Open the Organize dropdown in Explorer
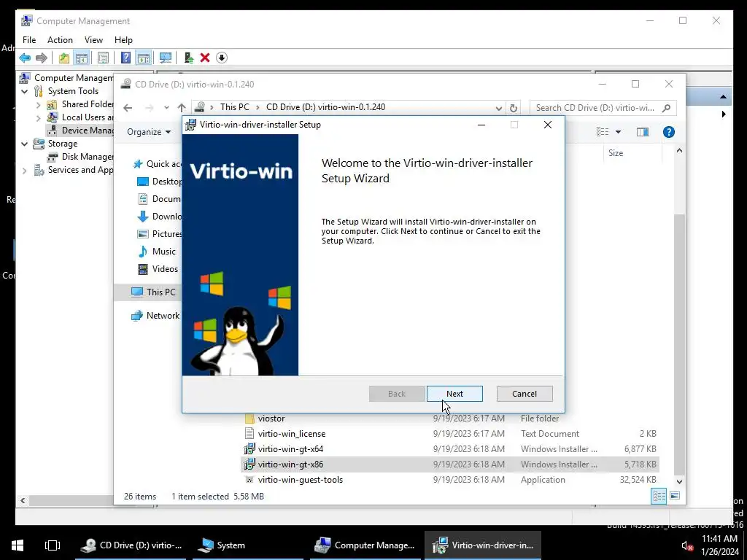747x560 pixels. (x=149, y=132)
